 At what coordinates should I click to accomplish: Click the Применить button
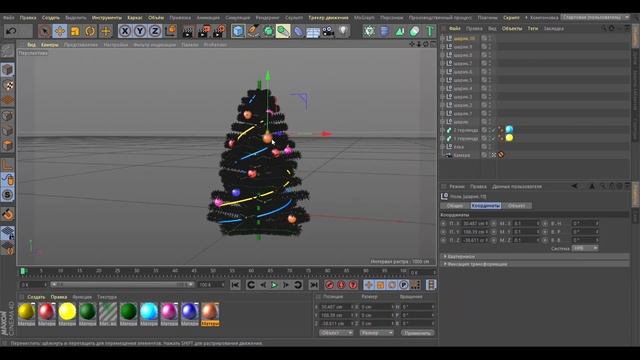(x=418, y=333)
